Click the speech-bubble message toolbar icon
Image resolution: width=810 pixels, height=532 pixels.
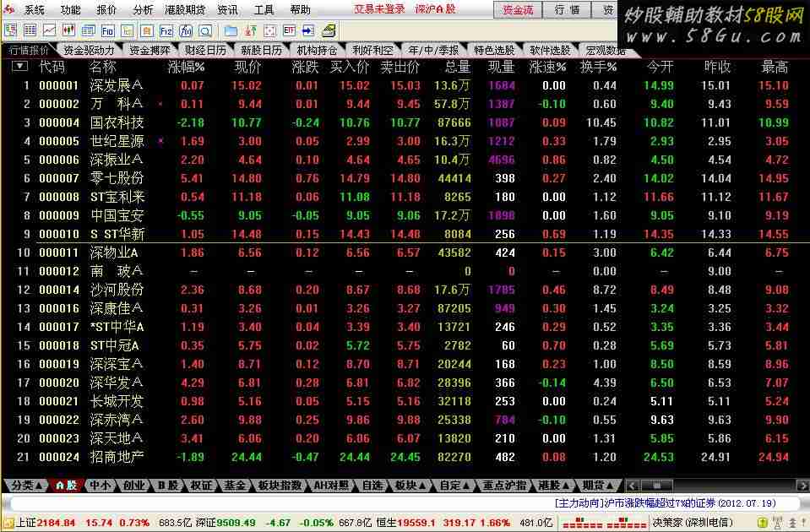point(205,31)
